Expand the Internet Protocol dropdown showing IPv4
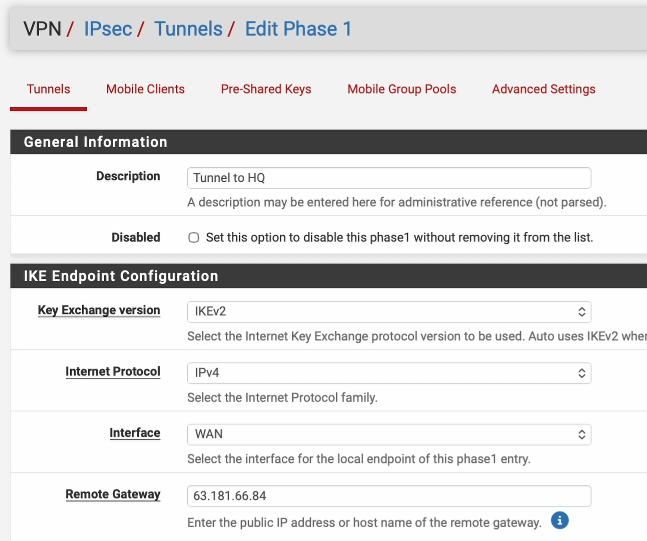The height and width of the screenshot is (541, 647). click(x=389, y=373)
